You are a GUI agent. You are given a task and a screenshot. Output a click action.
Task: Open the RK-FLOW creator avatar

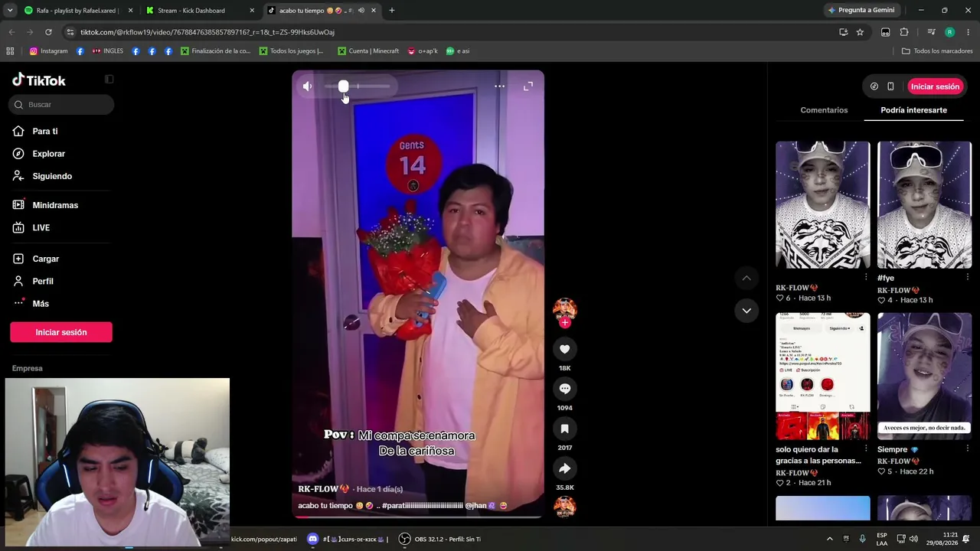point(564,308)
